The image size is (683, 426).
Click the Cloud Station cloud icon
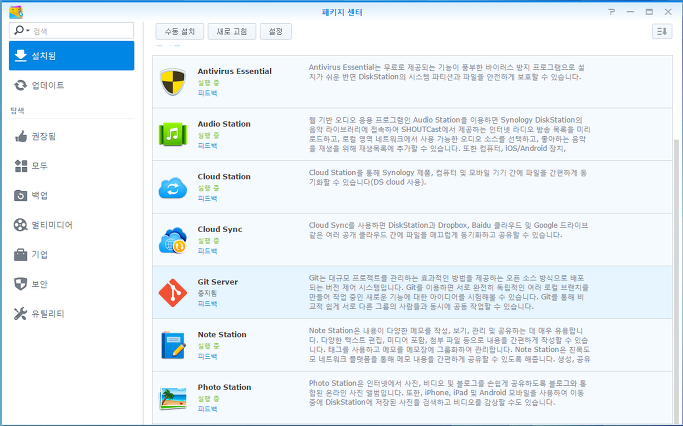[x=173, y=188]
